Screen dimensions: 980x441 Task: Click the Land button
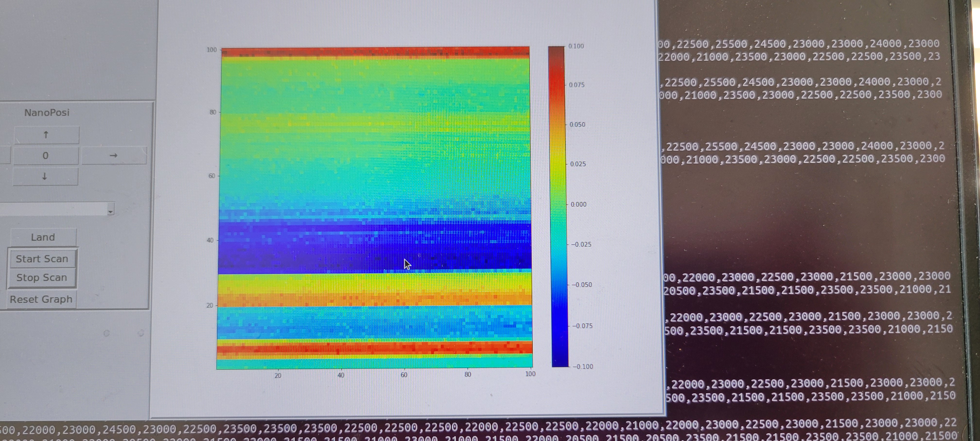(43, 237)
